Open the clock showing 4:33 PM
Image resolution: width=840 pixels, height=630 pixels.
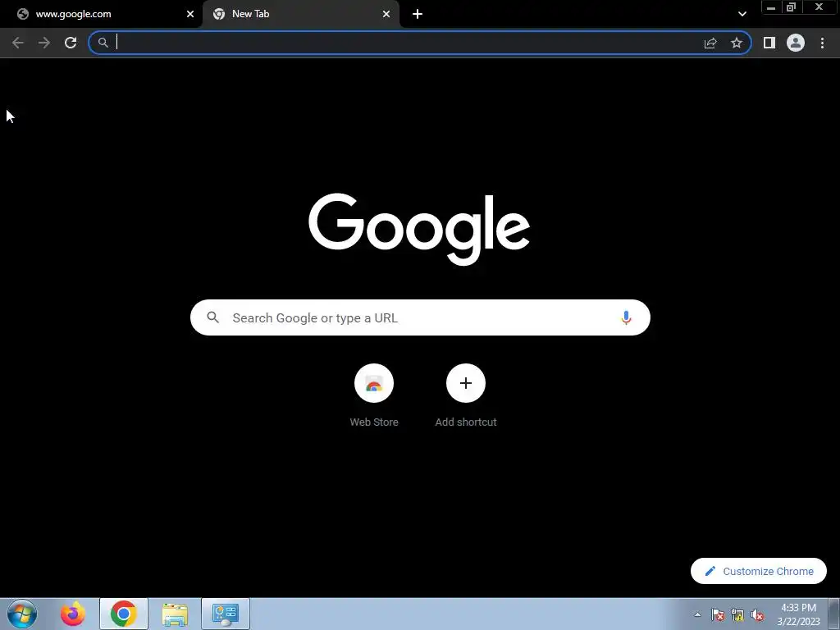[x=798, y=614]
